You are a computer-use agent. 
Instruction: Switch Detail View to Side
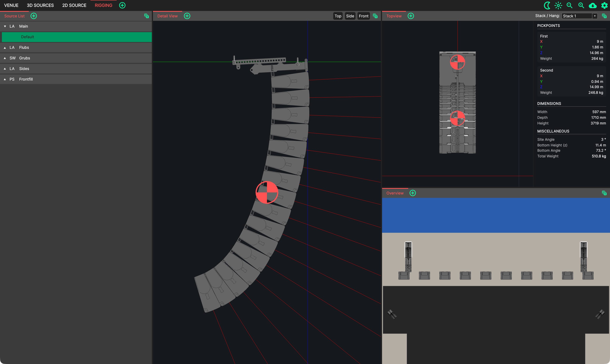tap(350, 16)
